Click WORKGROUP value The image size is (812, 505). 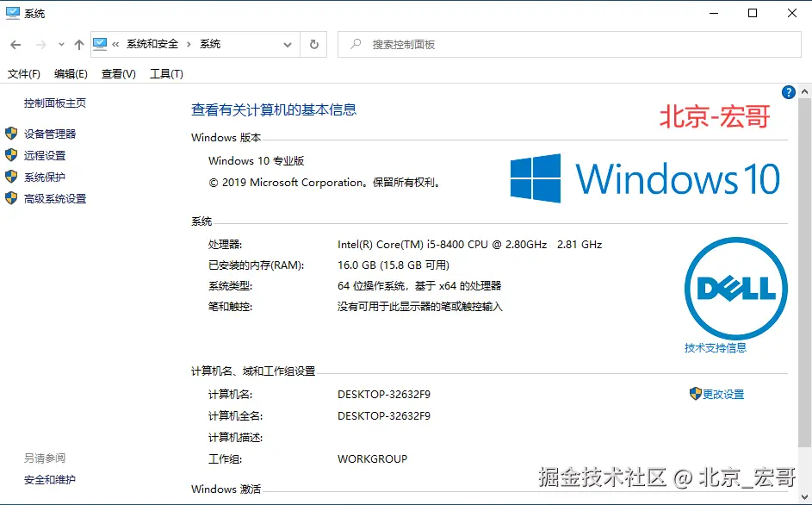coord(372,459)
